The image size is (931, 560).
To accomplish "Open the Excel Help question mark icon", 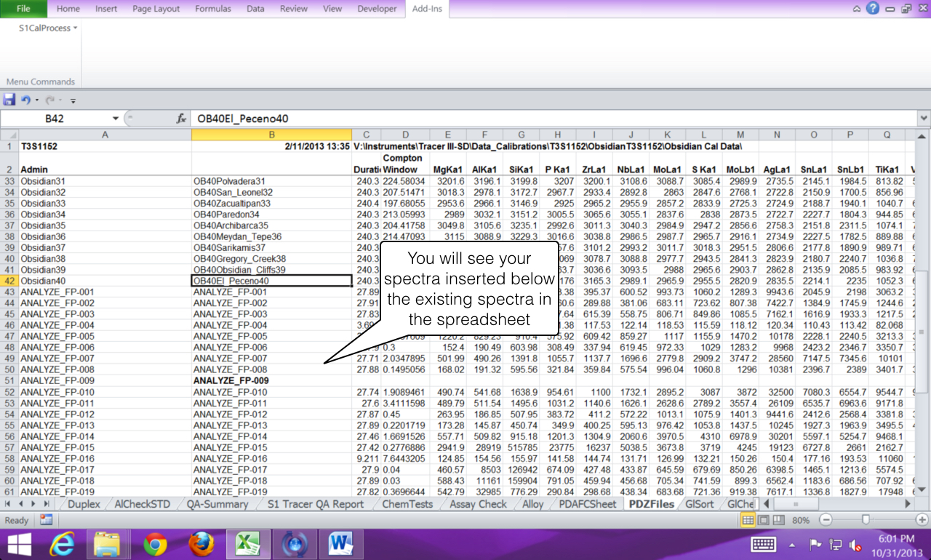I will click(872, 9).
